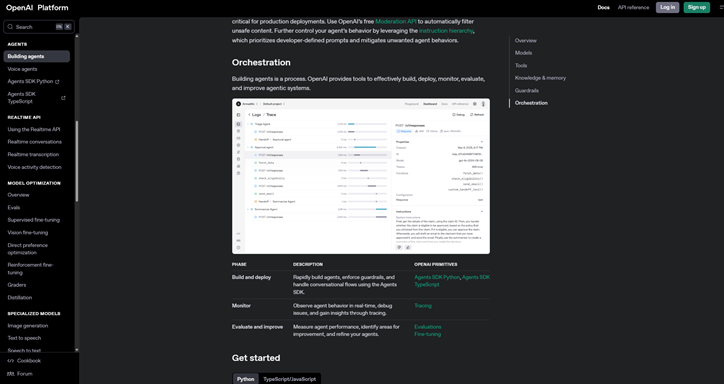
Task: Open the Evaluations link in table
Action: pos(428,327)
